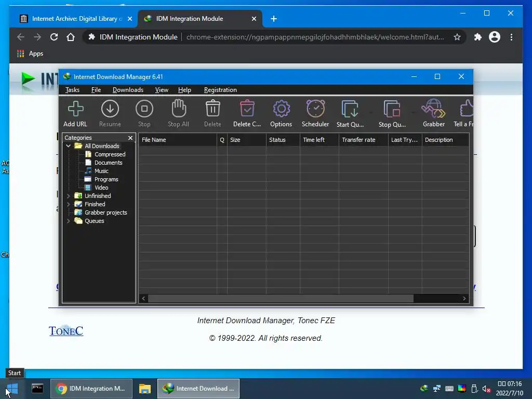This screenshot has height=399, width=532.
Task: Open the Registration menu
Action: coord(220,90)
